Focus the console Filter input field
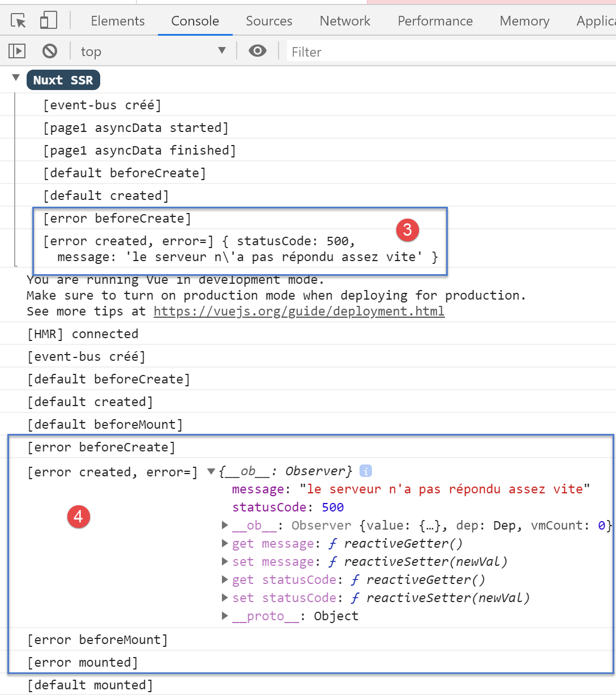 coord(447,52)
